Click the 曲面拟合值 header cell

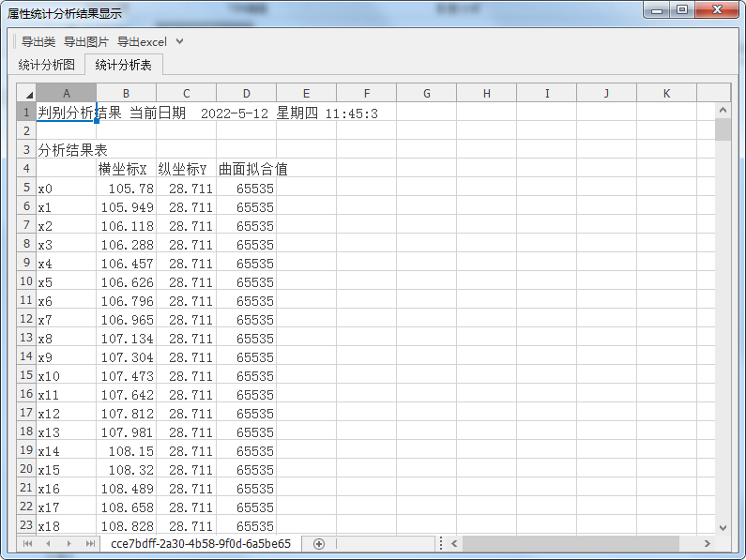246,170
